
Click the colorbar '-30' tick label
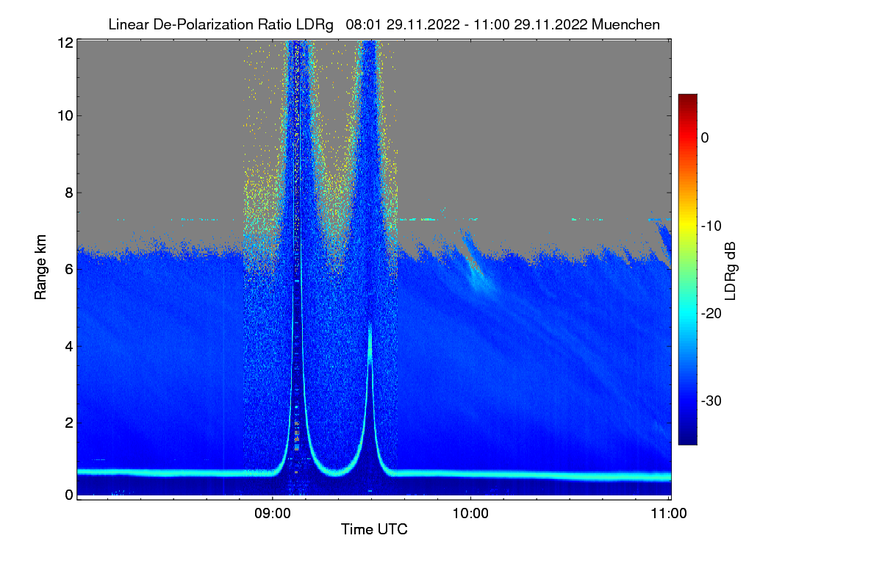711,401
